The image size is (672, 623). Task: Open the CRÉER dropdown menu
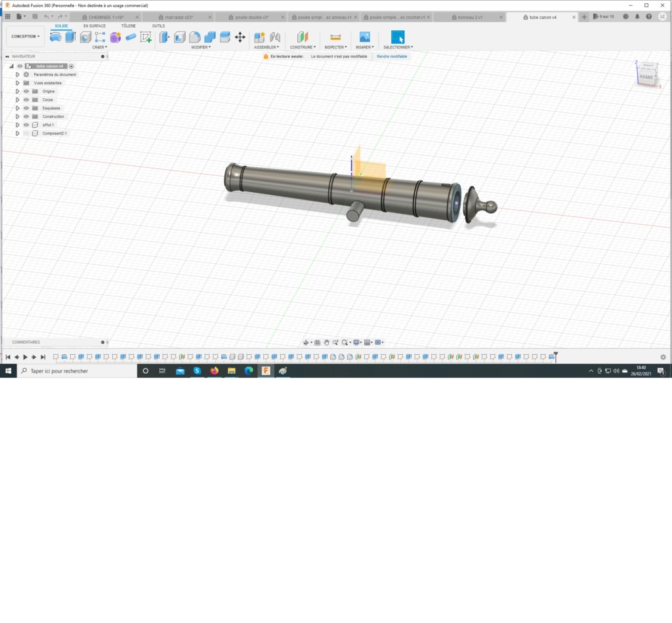pyautogui.click(x=100, y=47)
